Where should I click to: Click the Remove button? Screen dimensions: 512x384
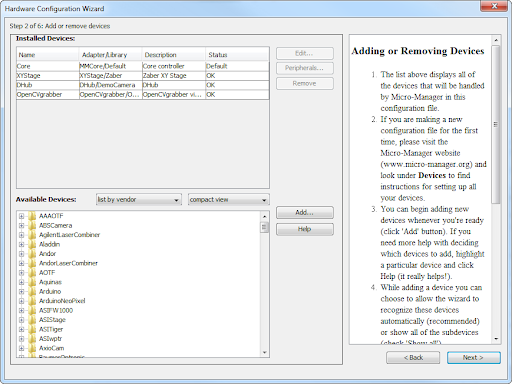(x=304, y=83)
